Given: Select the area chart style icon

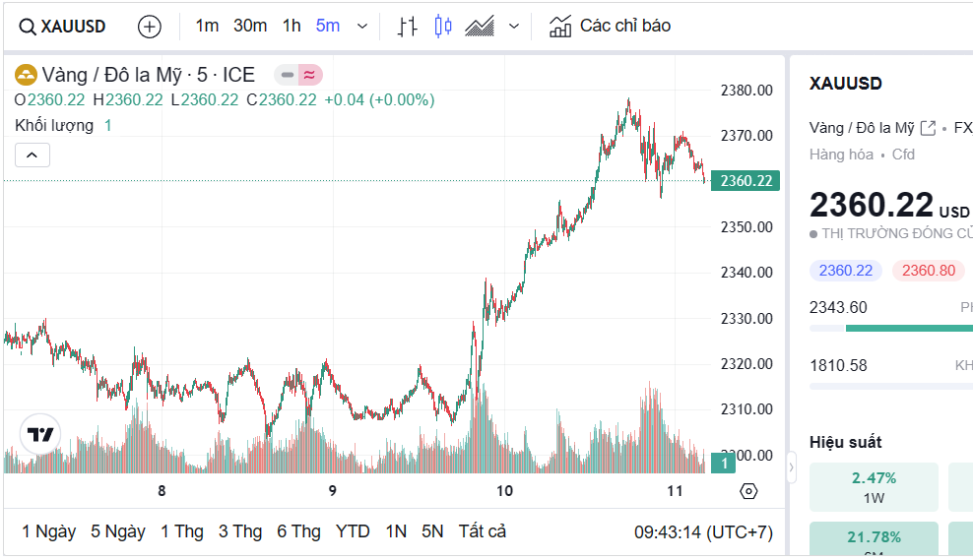Looking at the screenshot, I should (480, 27).
